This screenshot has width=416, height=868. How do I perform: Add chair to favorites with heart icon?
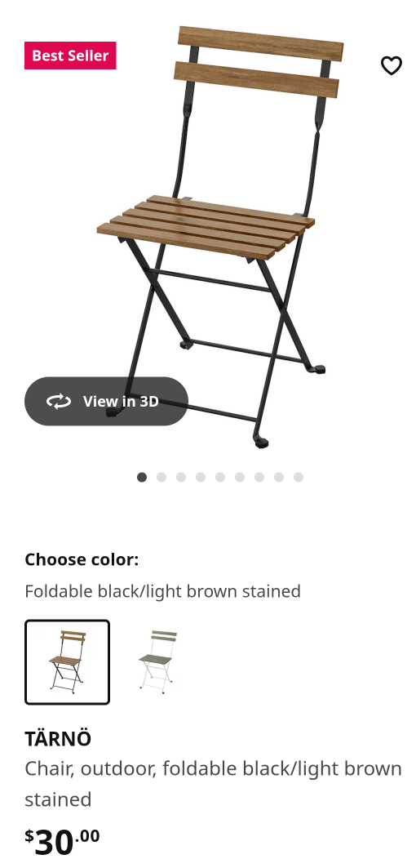(391, 65)
